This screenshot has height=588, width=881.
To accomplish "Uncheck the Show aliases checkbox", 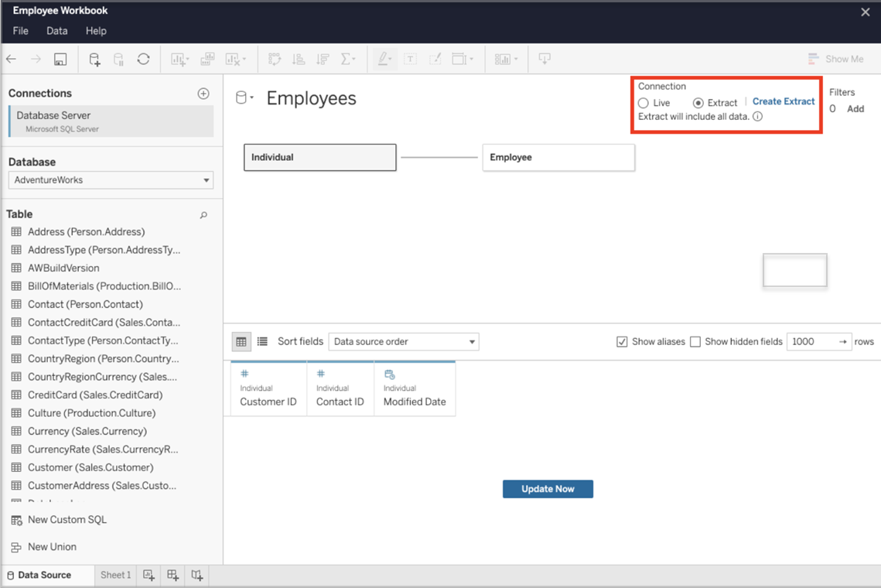I will click(x=621, y=341).
